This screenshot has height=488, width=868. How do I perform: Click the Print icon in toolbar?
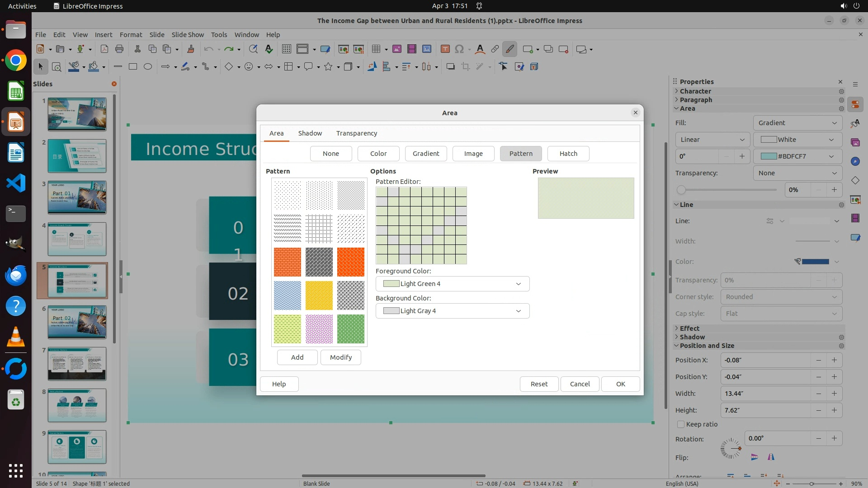119,49
